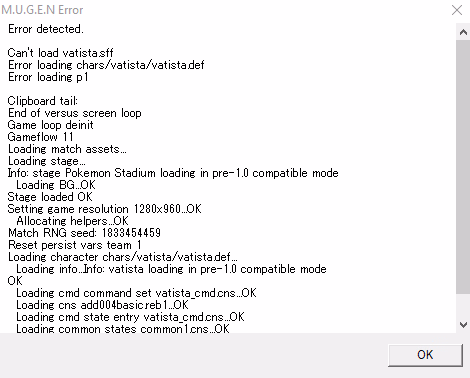Click the "Clipboard tail:" heading
The height and width of the screenshot is (378, 470).
coord(43,101)
